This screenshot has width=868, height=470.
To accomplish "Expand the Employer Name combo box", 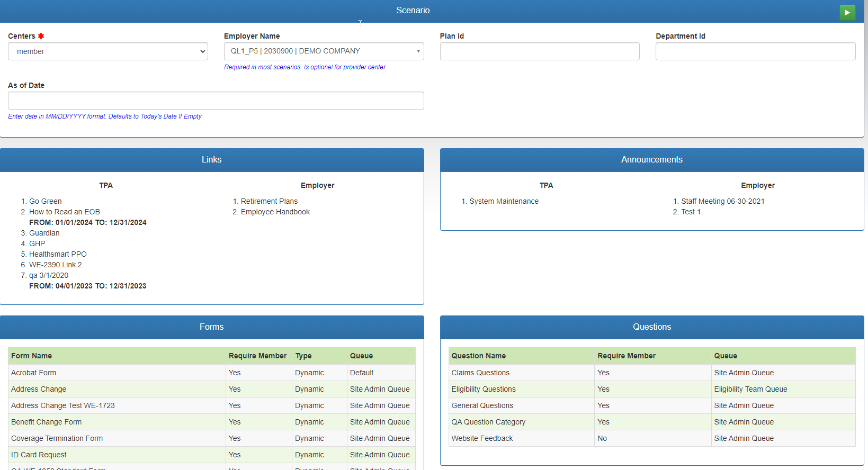I will [x=324, y=51].
